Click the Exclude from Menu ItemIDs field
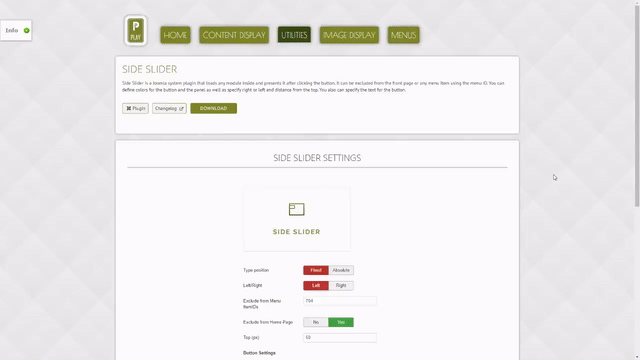 (340, 301)
